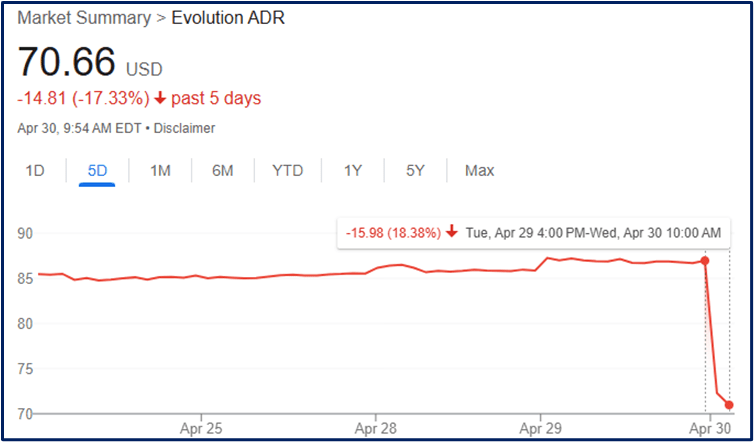The image size is (754, 442).
Task: Click the down arrow icon in chart tooltip
Action: click(451, 233)
